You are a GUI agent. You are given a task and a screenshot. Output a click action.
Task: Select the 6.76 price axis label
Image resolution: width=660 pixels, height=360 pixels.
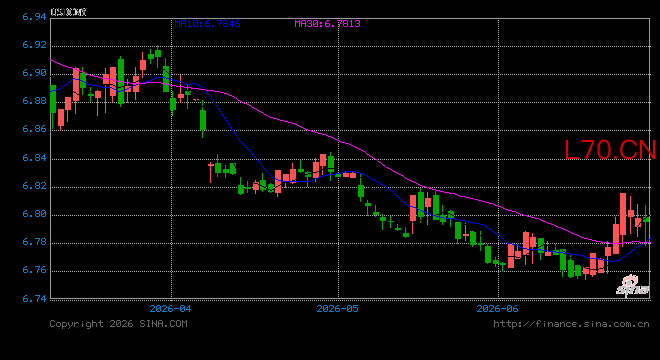tap(34, 270)
